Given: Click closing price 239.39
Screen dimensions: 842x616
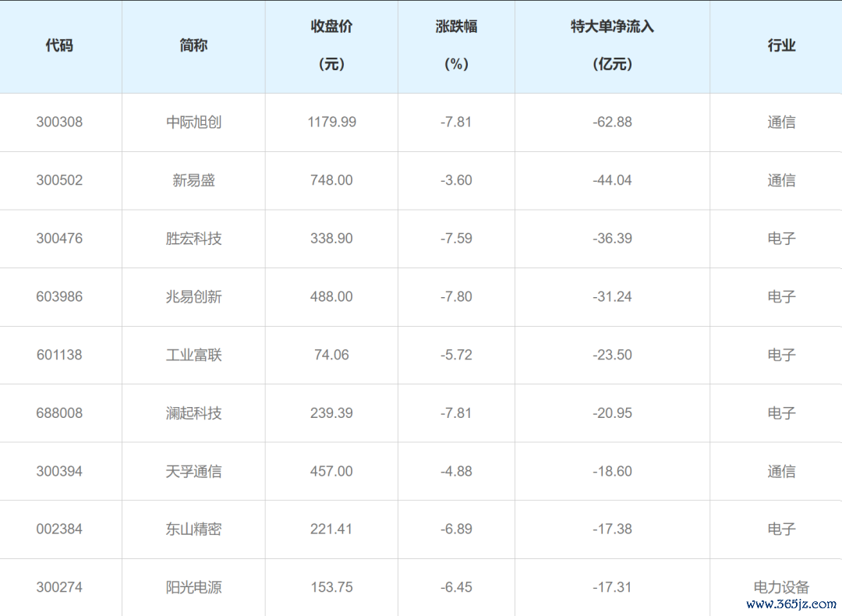Looking at the screenshot, I should point(331,413).
